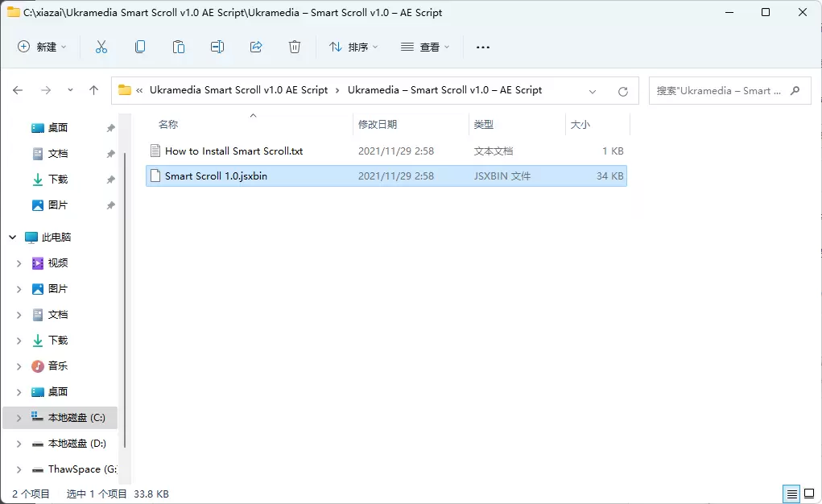
Task: Expand the 音乐 folder node
Action: click(x=19, y=366)
